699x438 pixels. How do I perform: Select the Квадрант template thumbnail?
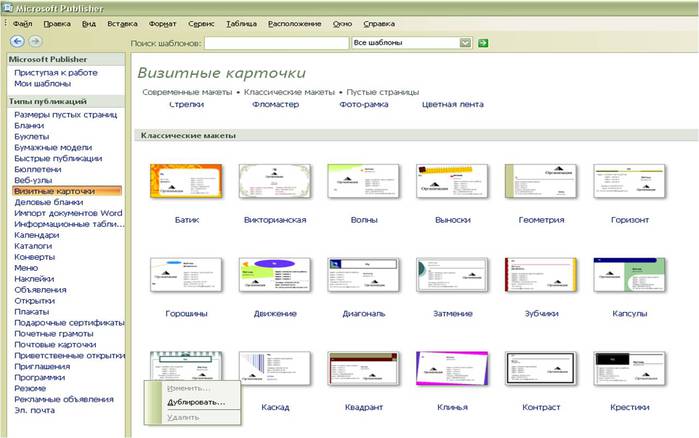point(363,368)
